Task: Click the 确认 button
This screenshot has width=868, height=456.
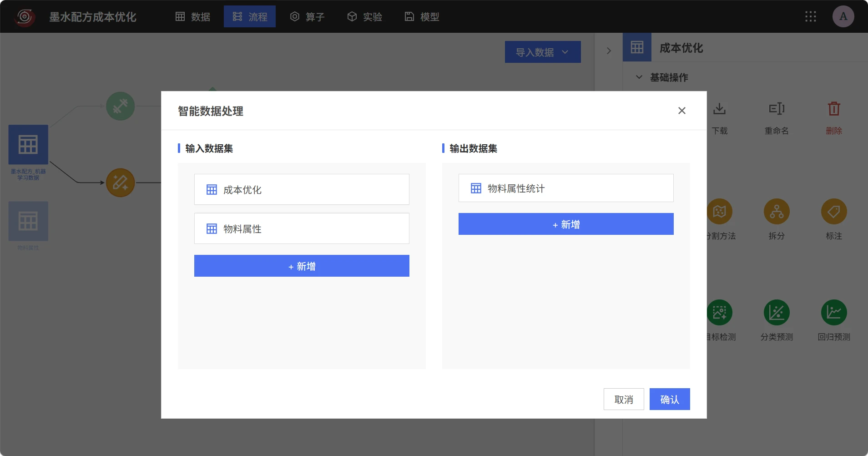Action: click(670, 399)
